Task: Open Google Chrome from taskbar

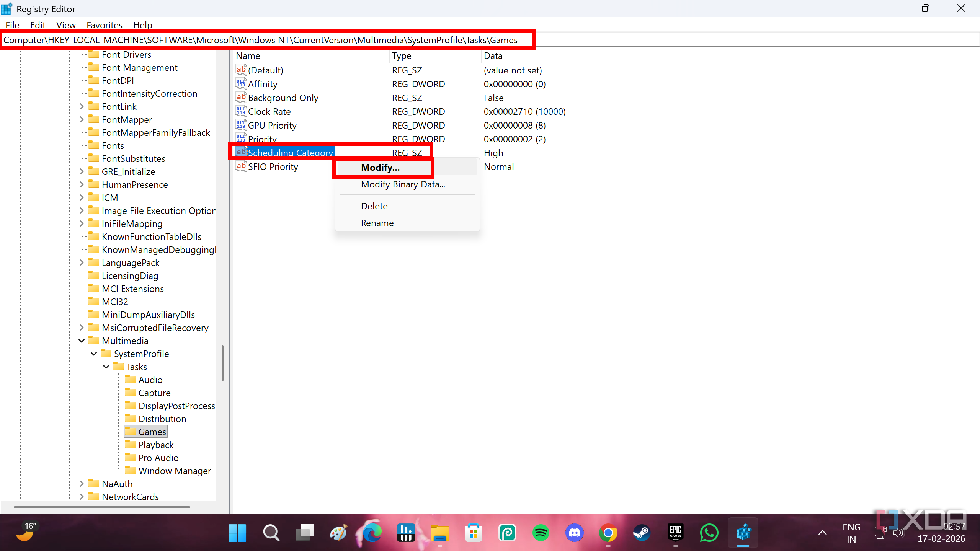Action: 608,533
